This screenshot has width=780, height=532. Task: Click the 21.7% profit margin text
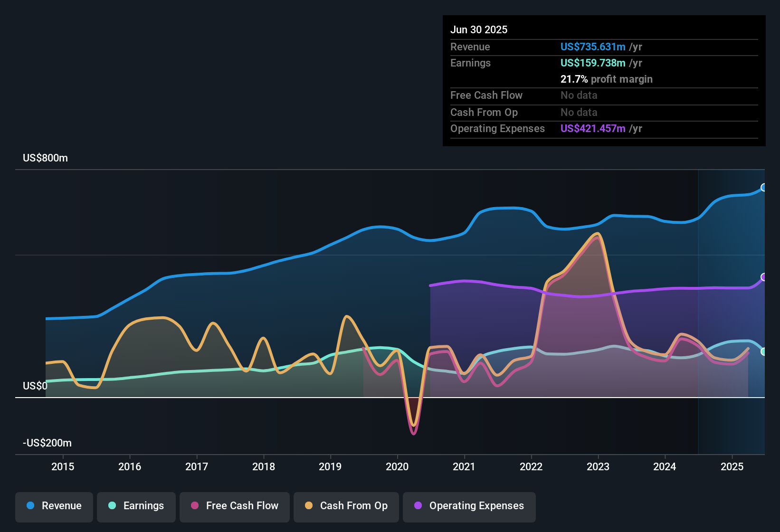point(607,79)
